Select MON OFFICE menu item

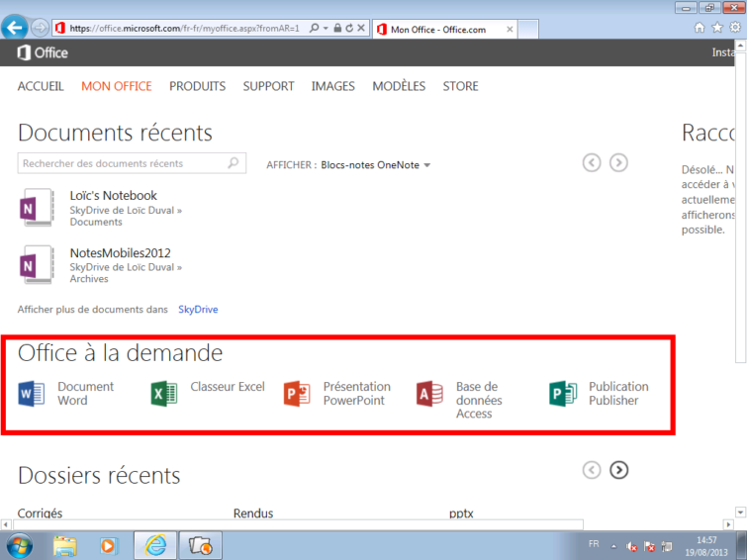point(116,86)
